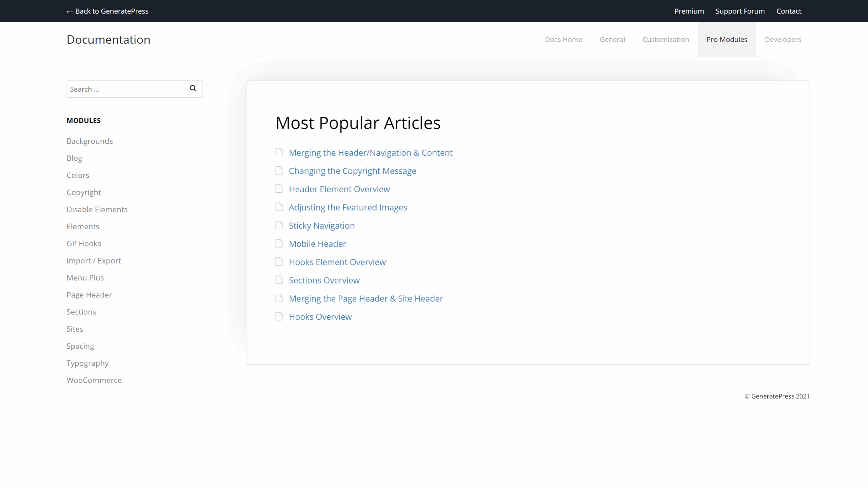Click document icon beside Header Element Overview

[x=279, y=189]
